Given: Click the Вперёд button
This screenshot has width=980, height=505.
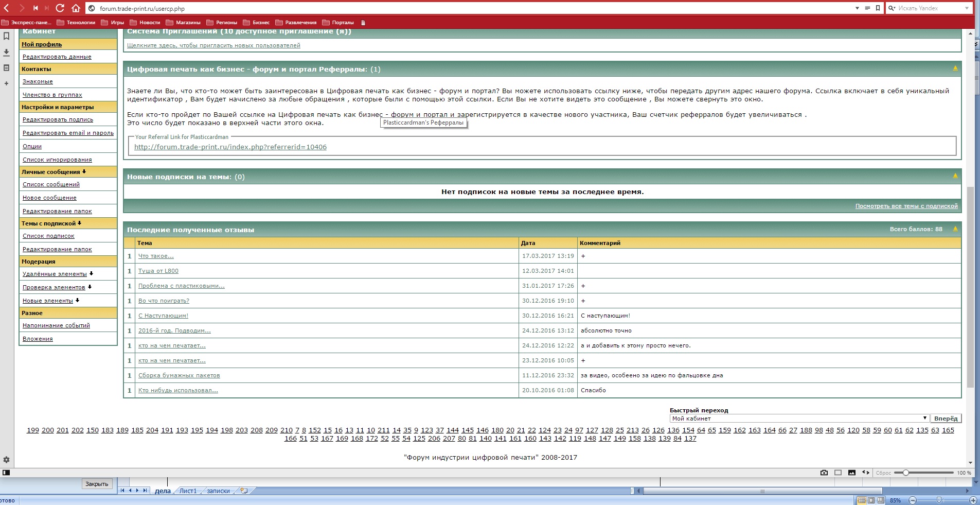Looking at the screenshot, I should coord(946,419).
